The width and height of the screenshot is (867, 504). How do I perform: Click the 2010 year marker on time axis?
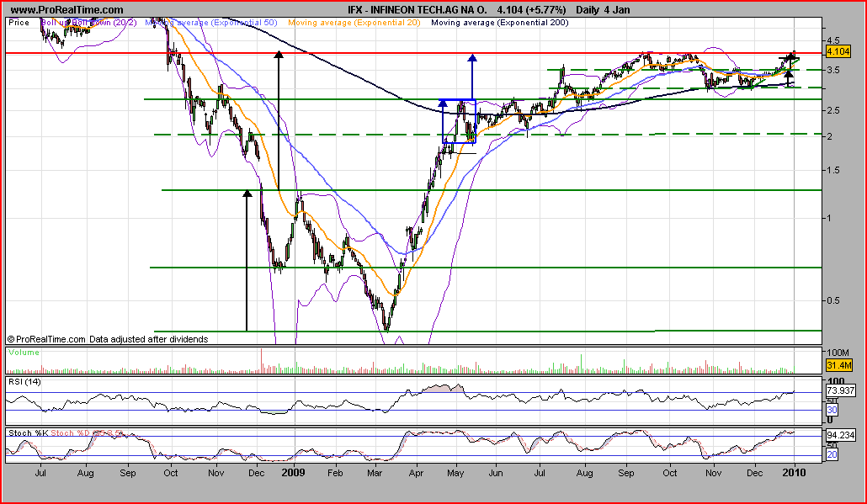(795, 473)
